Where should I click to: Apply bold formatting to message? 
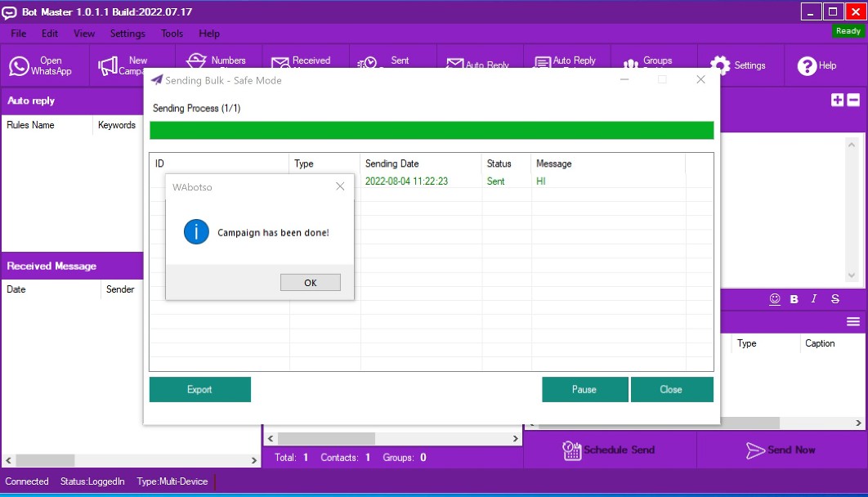[794, 299]
